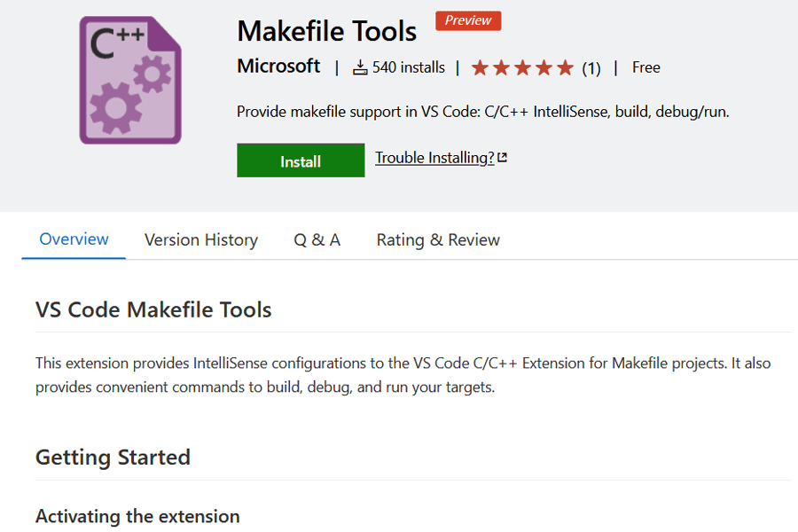Click the Free pricing label
Image resolution: width=798 pixels, height=532 pixels.
point(646,66)
